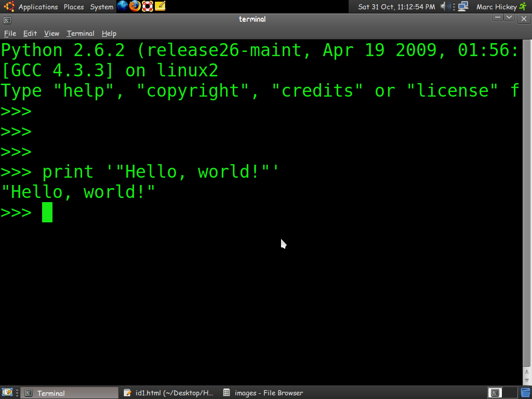Open the trash icon in bottom panel
This screenshot has height=399, width=532.
click(x=525, y=393)
